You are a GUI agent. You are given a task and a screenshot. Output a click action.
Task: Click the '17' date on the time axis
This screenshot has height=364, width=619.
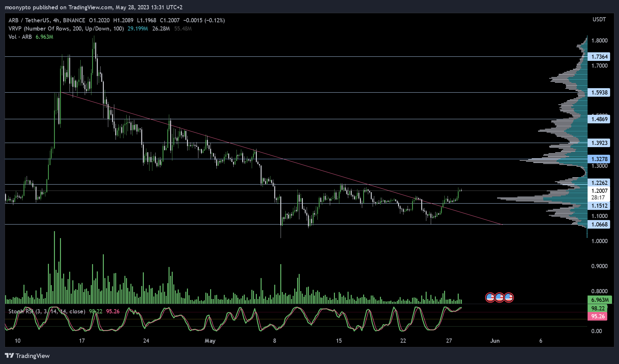[x=82, y=341]
